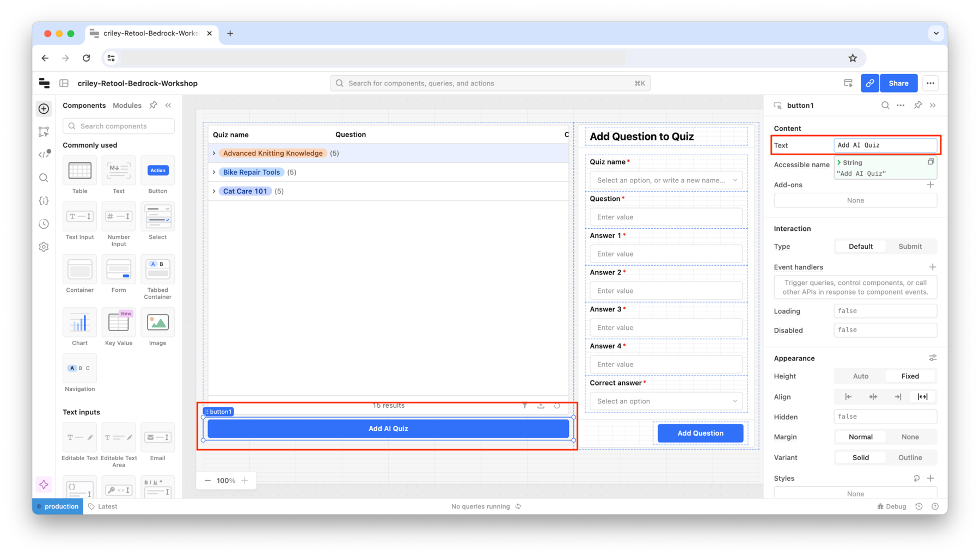Add an add-on with the plus
The image size is (980, 557).
click(930, 185)
